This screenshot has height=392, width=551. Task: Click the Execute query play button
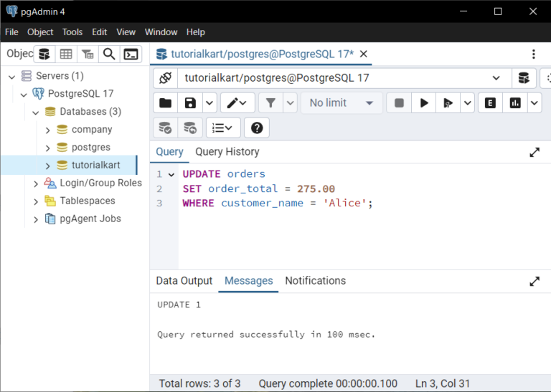(424, 103)
